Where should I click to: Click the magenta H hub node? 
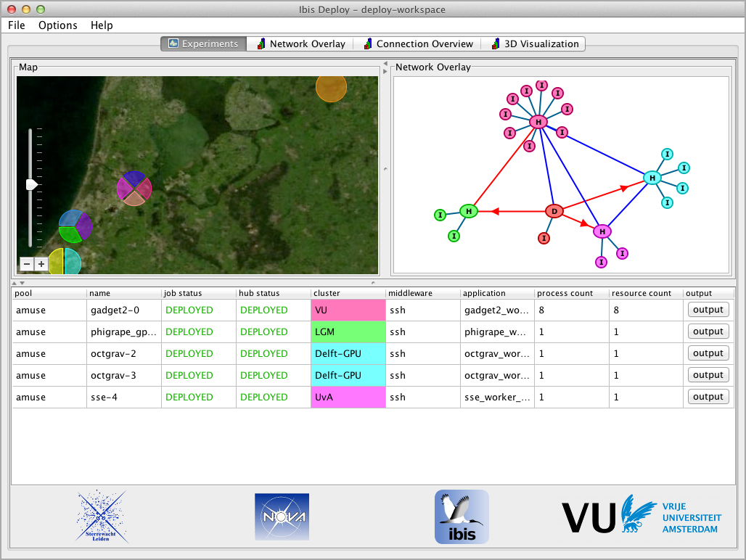[x=602, y=231]
